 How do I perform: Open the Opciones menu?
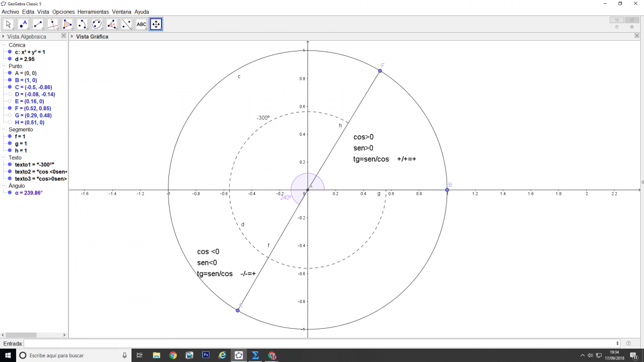click(63, 11)
